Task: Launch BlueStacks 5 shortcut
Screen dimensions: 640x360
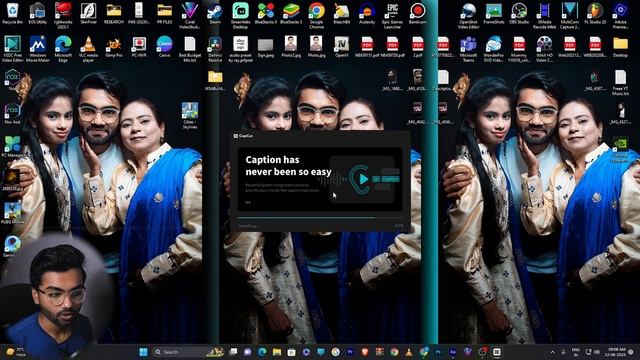Action: click(x=291, y=13)
